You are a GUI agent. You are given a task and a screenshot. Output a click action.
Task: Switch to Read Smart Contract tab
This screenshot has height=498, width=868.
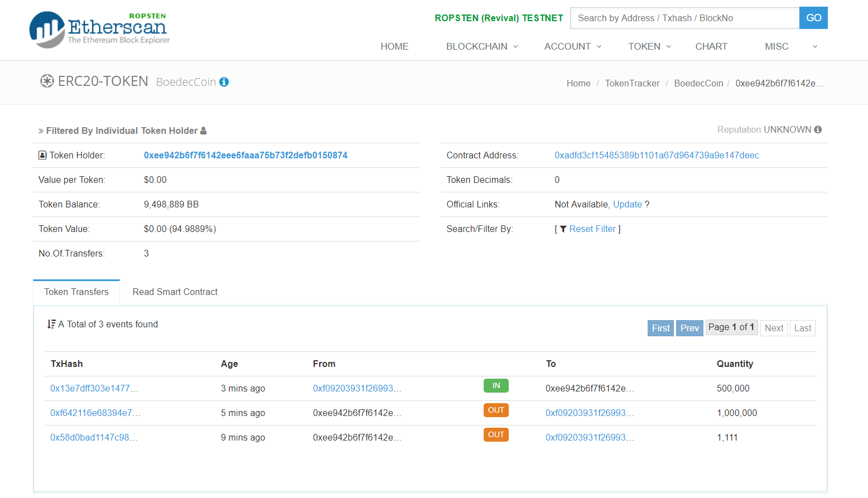[175, 292]
